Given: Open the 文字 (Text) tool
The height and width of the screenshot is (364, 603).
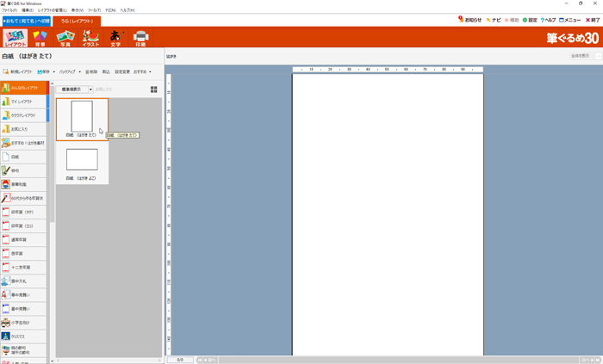Looking at the screenshot, I should (x=115, y=37).
